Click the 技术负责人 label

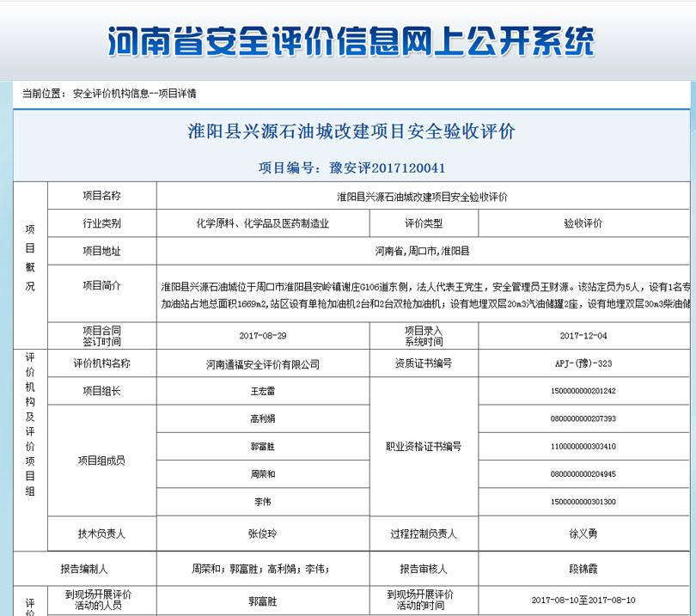coord(101,534)
